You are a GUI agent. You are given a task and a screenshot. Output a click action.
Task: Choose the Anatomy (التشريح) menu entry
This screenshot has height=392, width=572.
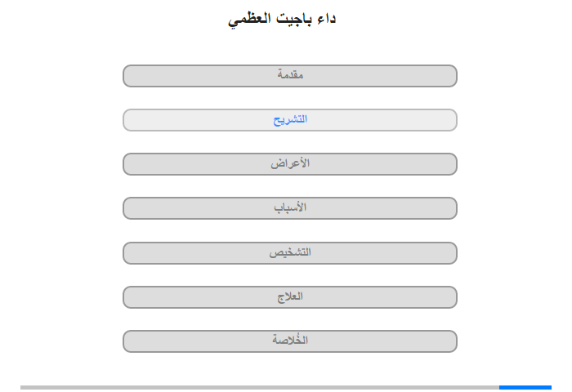289,120
